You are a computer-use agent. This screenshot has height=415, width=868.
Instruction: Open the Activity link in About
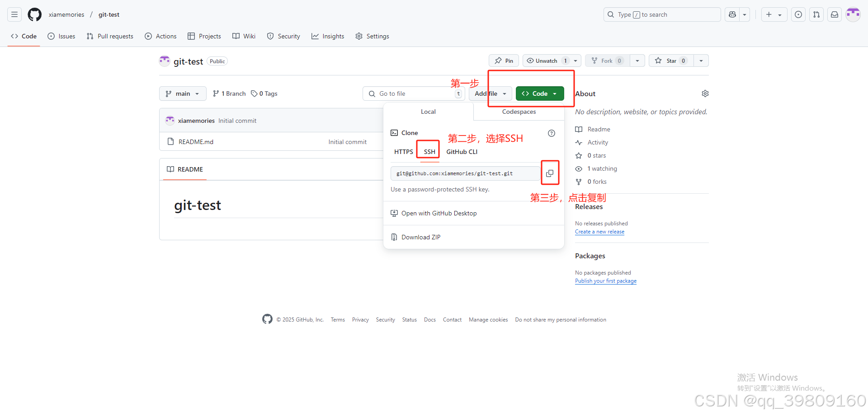pos(592,142)
